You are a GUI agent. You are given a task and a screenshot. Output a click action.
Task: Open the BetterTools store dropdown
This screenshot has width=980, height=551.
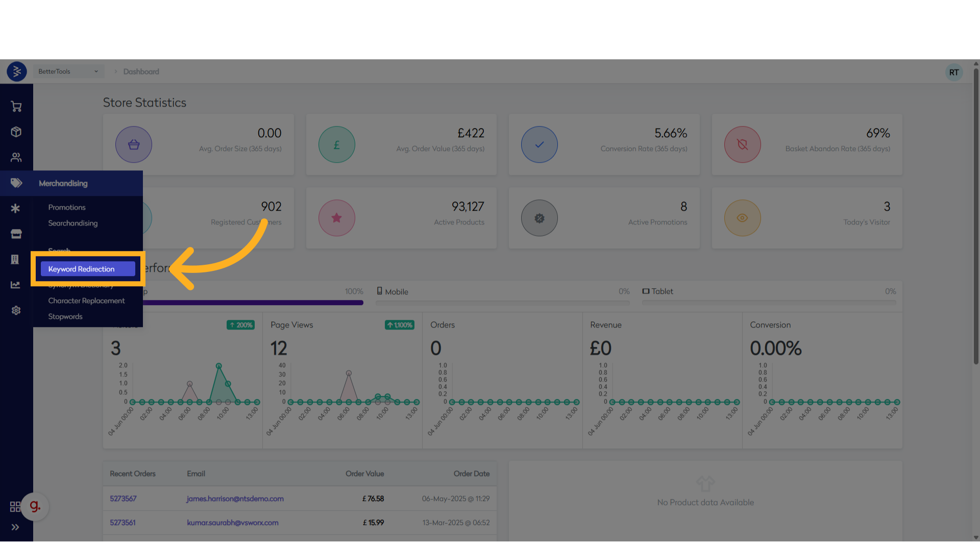pyautogui.click(x=68, y=71)
